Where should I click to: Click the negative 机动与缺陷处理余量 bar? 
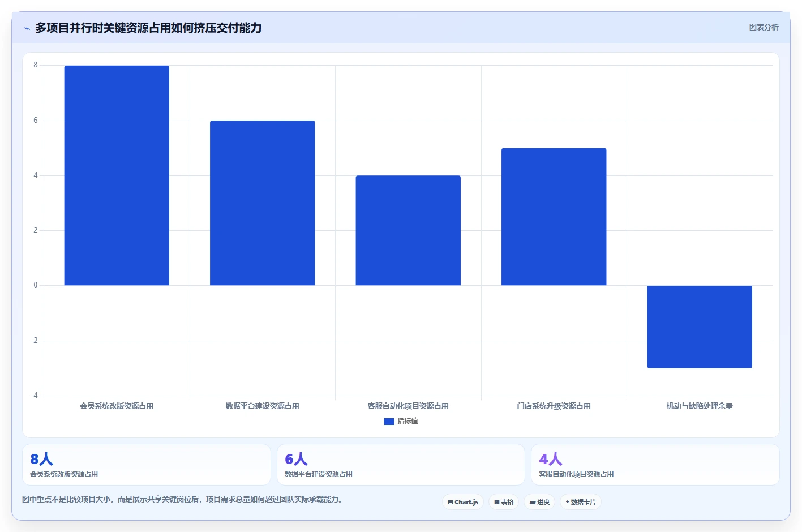[x=700, y=327]
